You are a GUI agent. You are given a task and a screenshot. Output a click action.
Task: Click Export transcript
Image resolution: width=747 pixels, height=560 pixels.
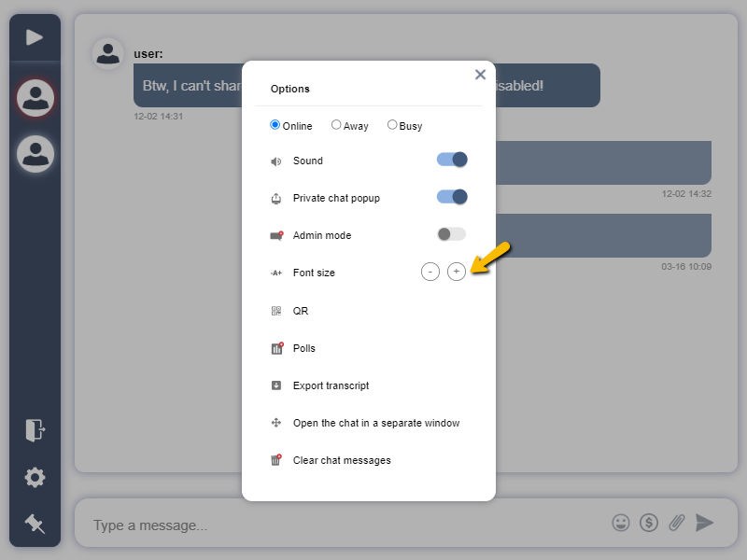click(x=331, y=385)
